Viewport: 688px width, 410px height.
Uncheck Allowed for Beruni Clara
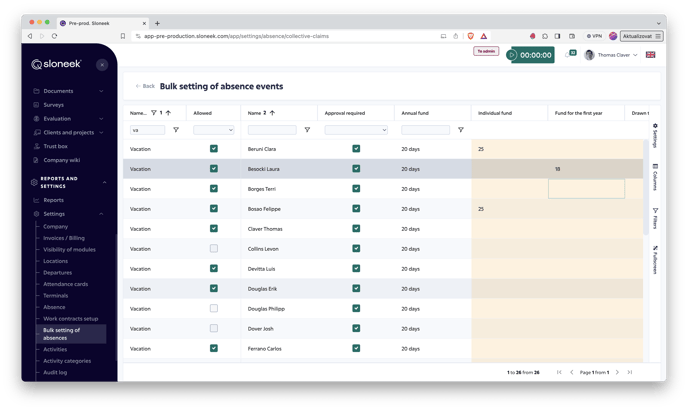pyautogui.click(x=214, y=149)
